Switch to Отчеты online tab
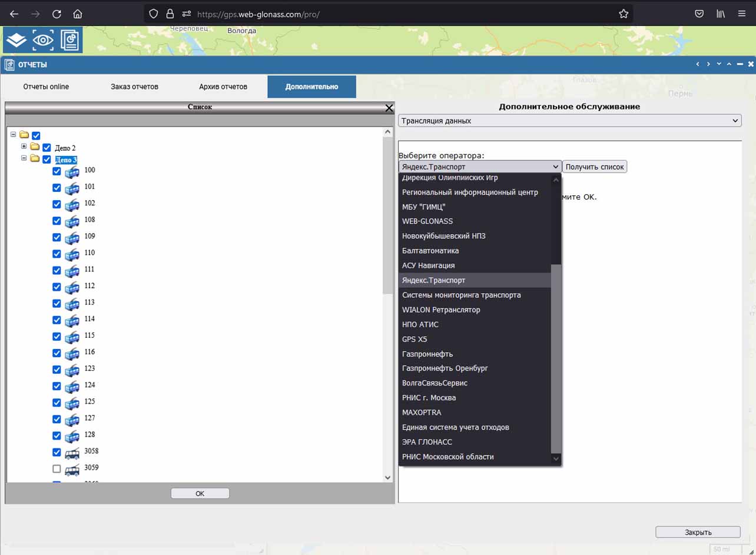 pos(46,87)
